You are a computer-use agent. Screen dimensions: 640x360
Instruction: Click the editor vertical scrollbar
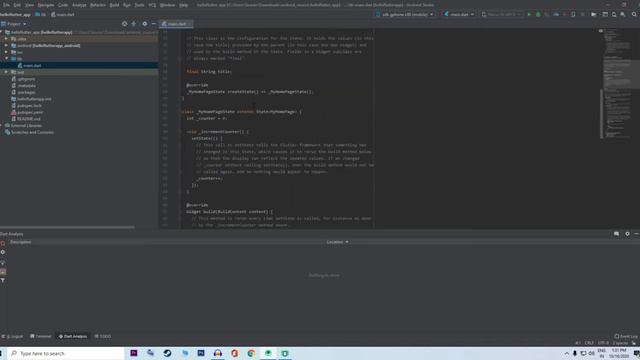point(601,114)
